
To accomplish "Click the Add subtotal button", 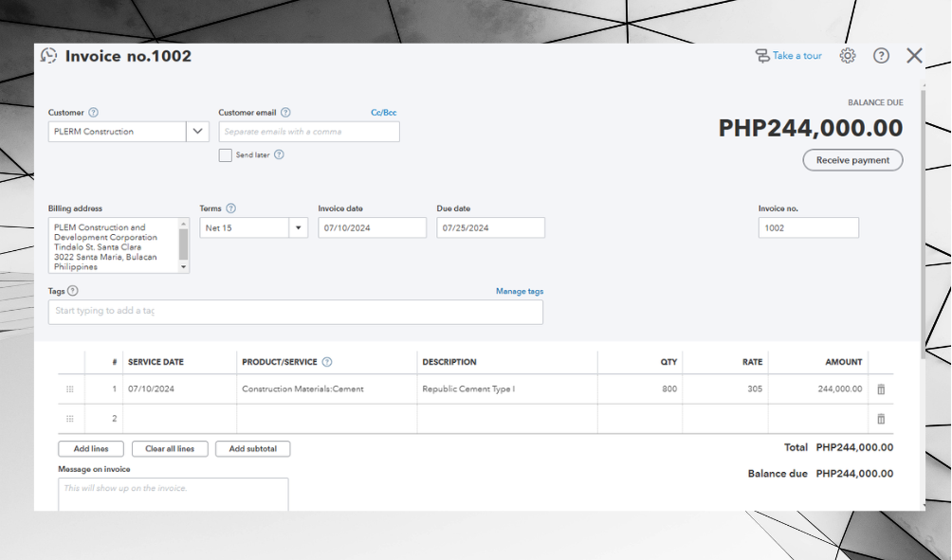I will click(252, 449).
